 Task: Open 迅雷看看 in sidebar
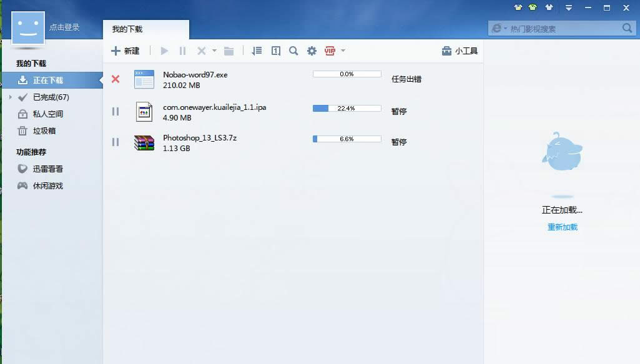(x=47, y=169)
